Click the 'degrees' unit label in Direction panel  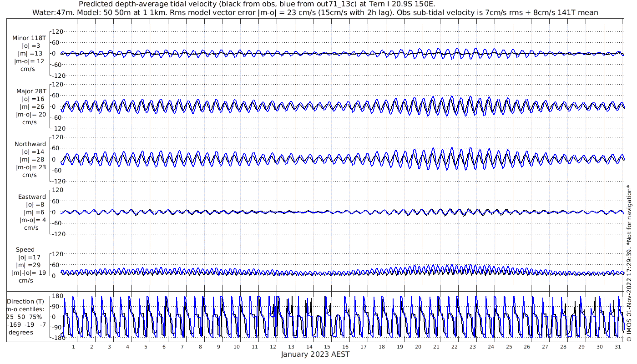(x=20, y=333)
